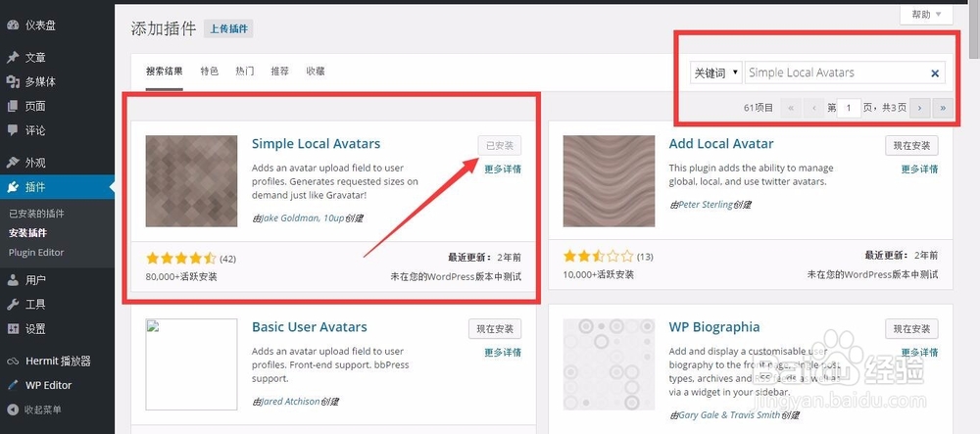Open Simple Local Avatars plugin title
Screen dimensions: 980x434
(316, 144)
